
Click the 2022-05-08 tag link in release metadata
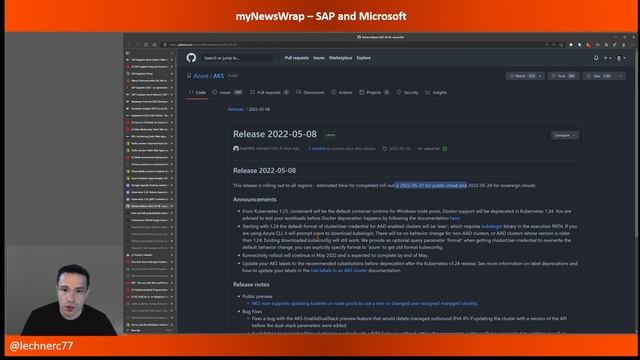pyautogui.click(x=397, y=149)
